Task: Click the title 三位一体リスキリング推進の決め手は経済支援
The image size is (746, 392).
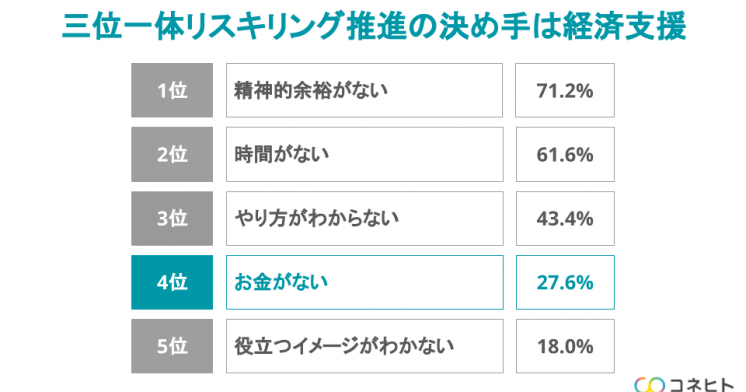Action: (374, 26)
